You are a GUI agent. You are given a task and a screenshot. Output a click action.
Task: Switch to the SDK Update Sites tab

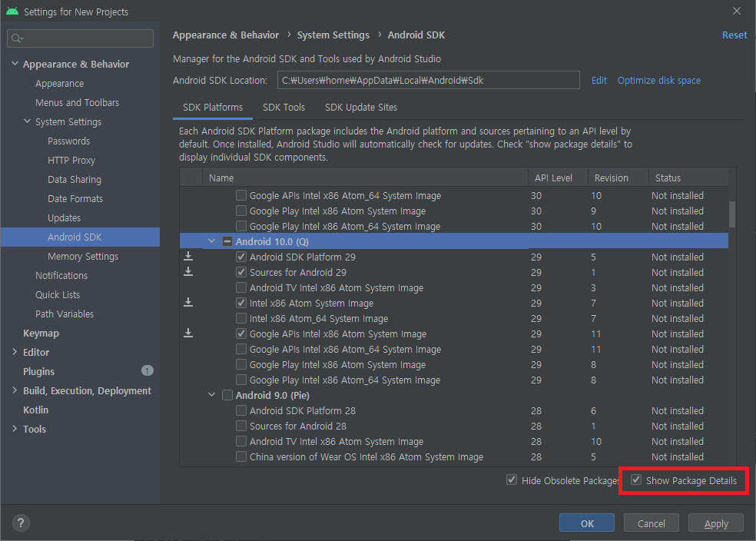pyautogui.click(x=361, y=108)
